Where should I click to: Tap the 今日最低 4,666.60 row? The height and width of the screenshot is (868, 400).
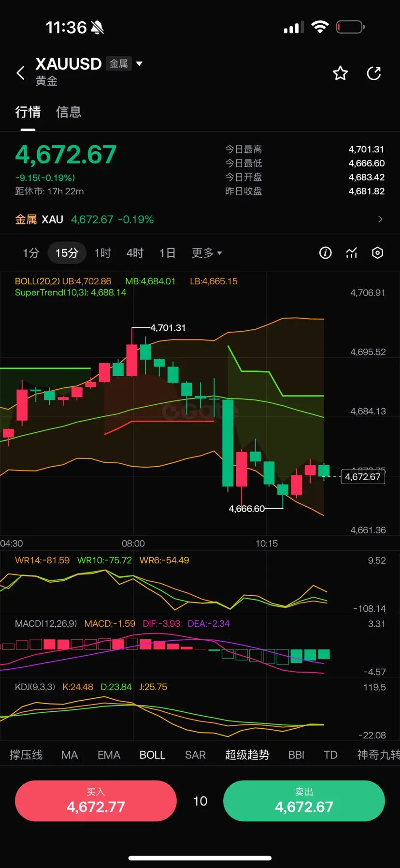(x=305, y=163)
